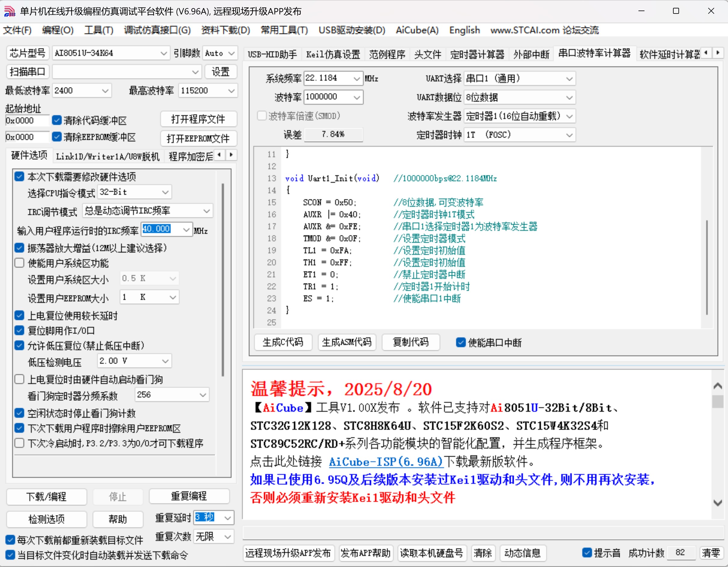728x567 pixels.
Task: Uncheck 清除代码缓冲区 checkbox
Action: click(57, 120)
